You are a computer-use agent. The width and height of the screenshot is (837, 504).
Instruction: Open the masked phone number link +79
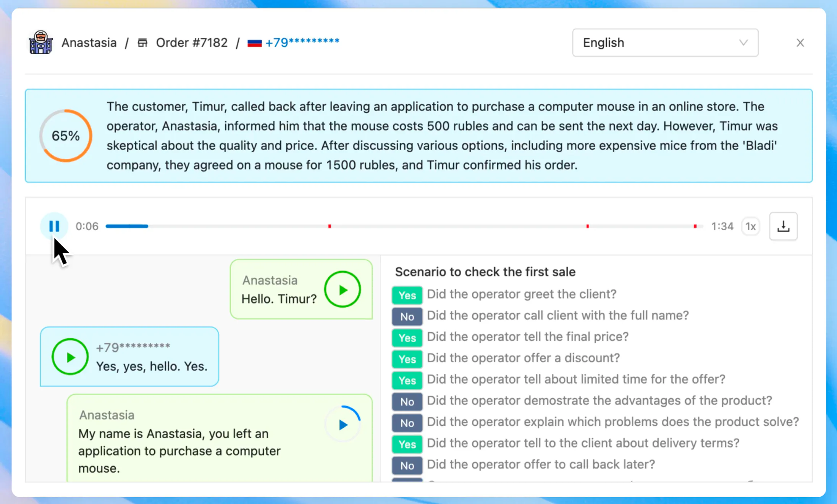point(302,42)
